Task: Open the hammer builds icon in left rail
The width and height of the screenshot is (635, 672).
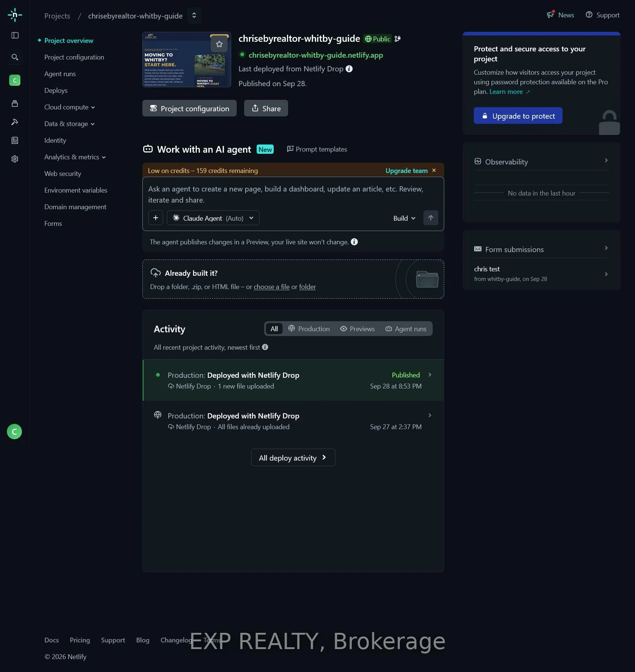Action: (x=15, y=122)
